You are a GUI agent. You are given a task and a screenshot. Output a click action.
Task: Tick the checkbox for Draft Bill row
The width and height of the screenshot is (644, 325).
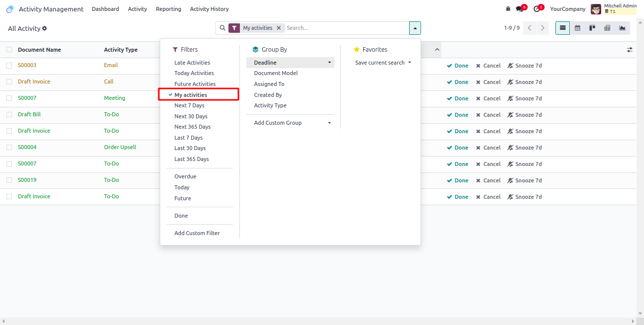(x=9, y=115)
